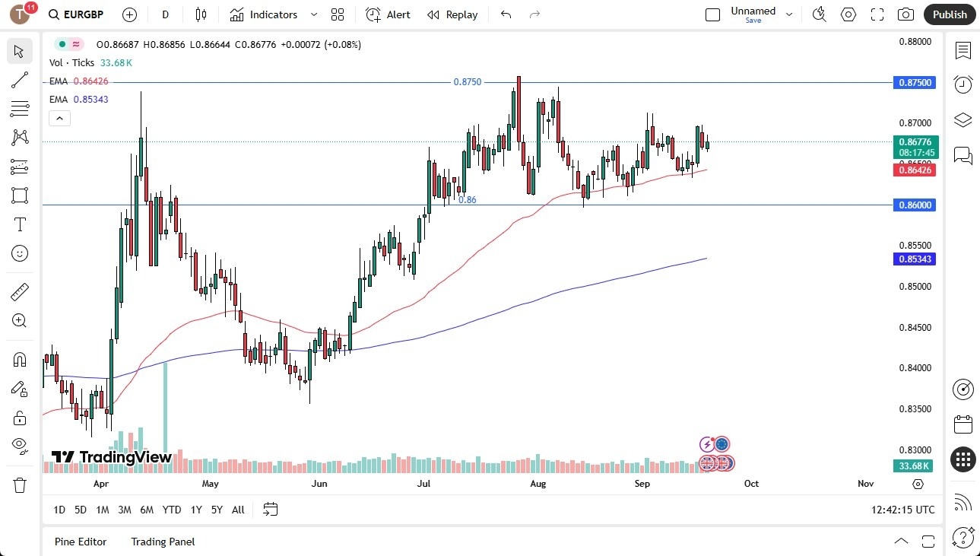
Task: Select the YTD timeframe range
Action: [171, 510]
